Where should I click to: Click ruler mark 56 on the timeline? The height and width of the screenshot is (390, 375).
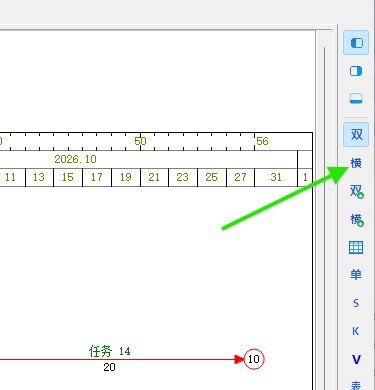[x=262, y=141]
